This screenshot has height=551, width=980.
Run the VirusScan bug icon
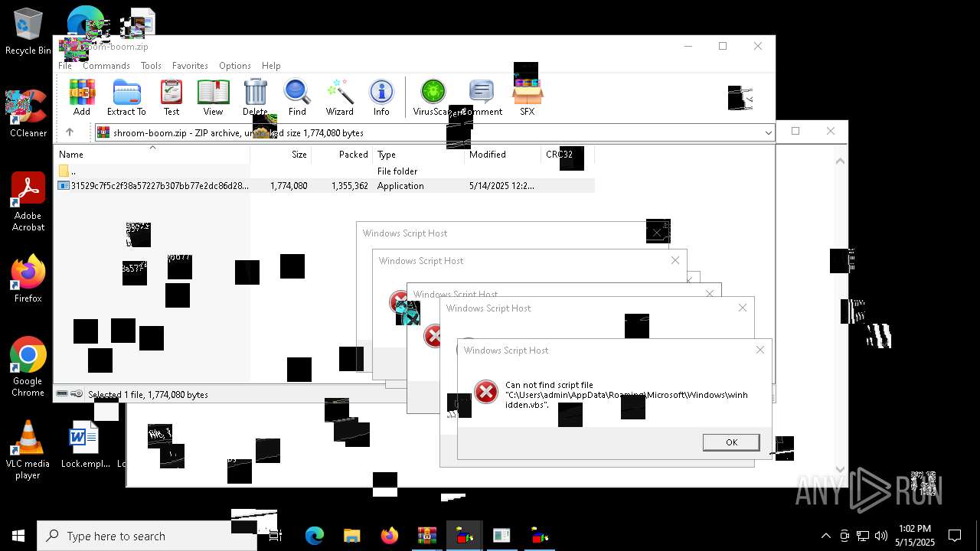tap(433, 97)
